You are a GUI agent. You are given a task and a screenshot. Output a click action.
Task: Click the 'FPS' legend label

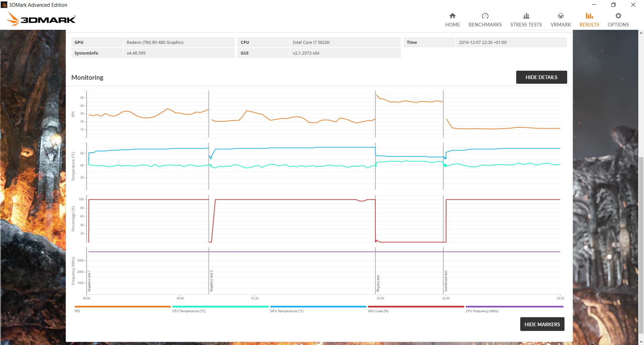(x=77, y=311)
